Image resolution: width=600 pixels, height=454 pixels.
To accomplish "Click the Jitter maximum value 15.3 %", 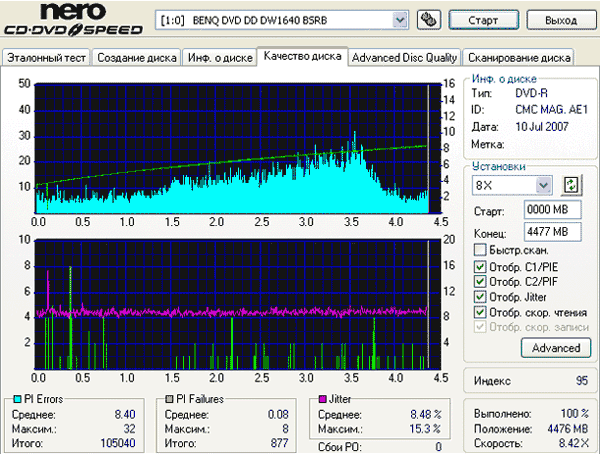I will pyautogui.click(x=425, y=429).
